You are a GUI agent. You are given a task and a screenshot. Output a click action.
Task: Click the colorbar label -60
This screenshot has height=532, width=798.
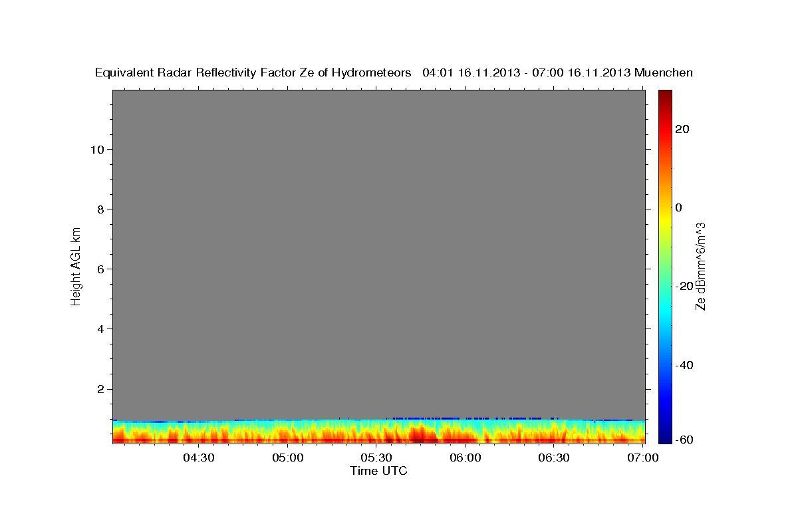(x=684, y=440)
